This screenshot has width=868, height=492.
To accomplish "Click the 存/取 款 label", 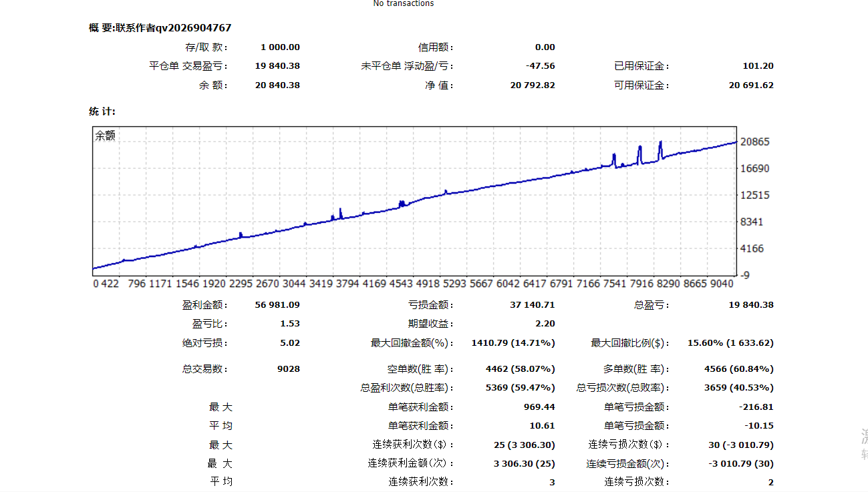I will 206,47.
